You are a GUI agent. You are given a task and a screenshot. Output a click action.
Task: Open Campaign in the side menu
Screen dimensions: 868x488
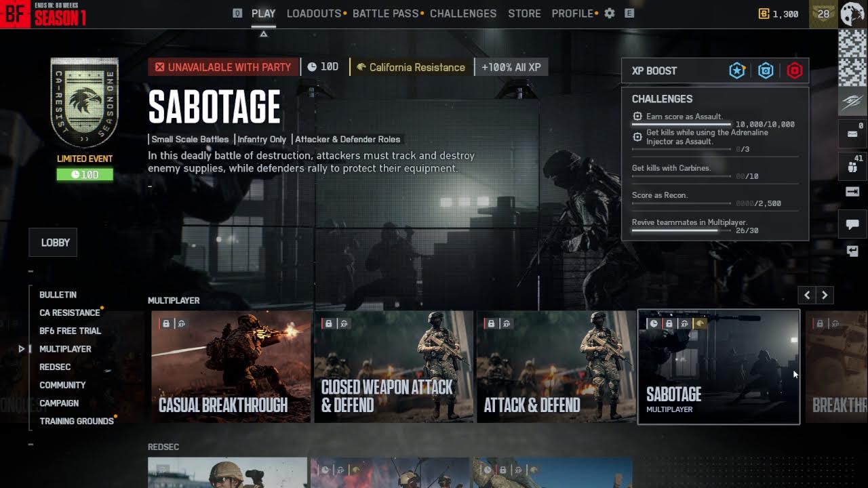pyautogui.click(x=59, y=403)
